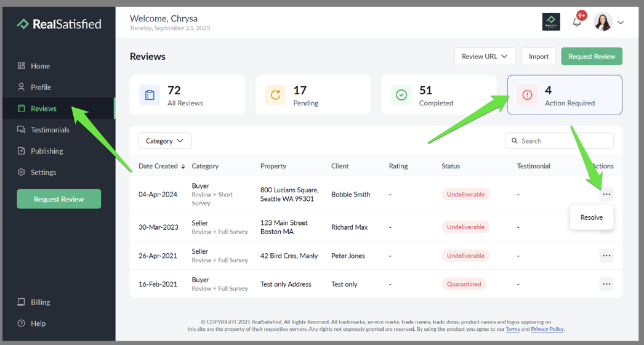Open actions menu for Bobbie Smith row
The height and width of the screenshot is (345, 644).
[606, 194]
